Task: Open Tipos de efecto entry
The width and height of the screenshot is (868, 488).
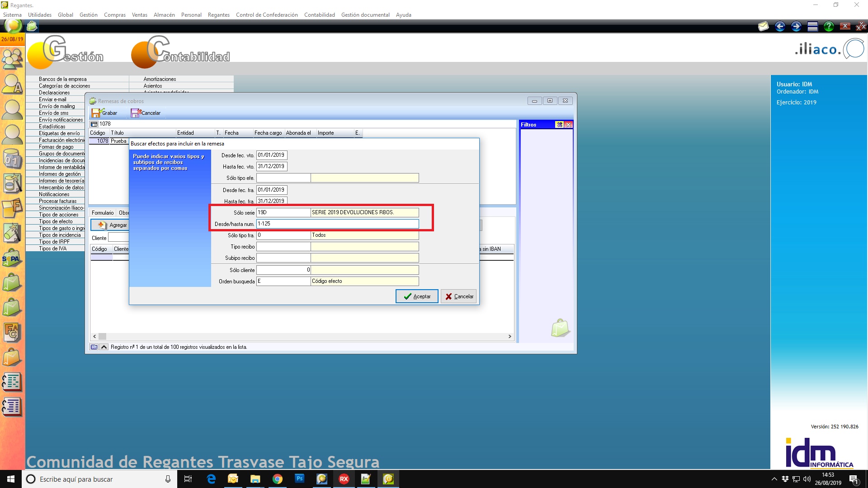Action: click(x=56, y=221)
